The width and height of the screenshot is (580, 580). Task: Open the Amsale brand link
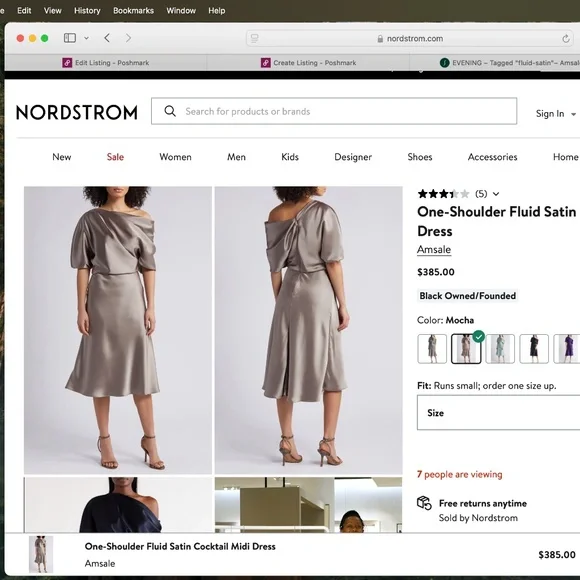[434, 250]
